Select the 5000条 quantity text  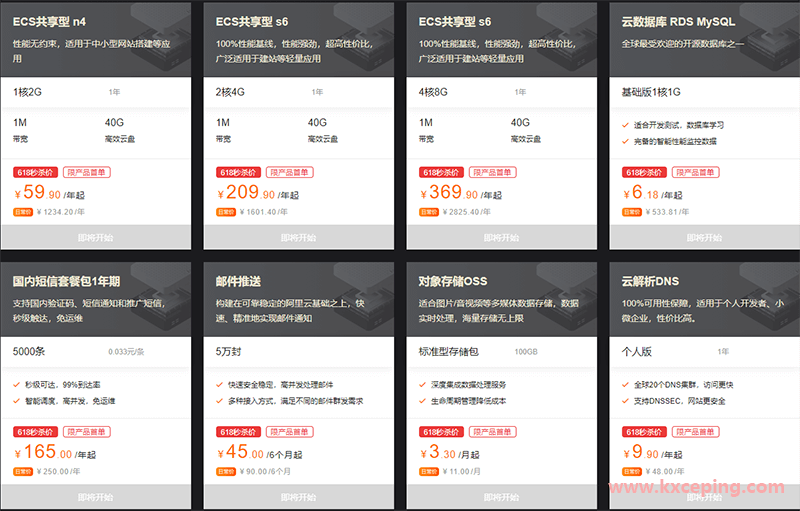tap(29, 352)
